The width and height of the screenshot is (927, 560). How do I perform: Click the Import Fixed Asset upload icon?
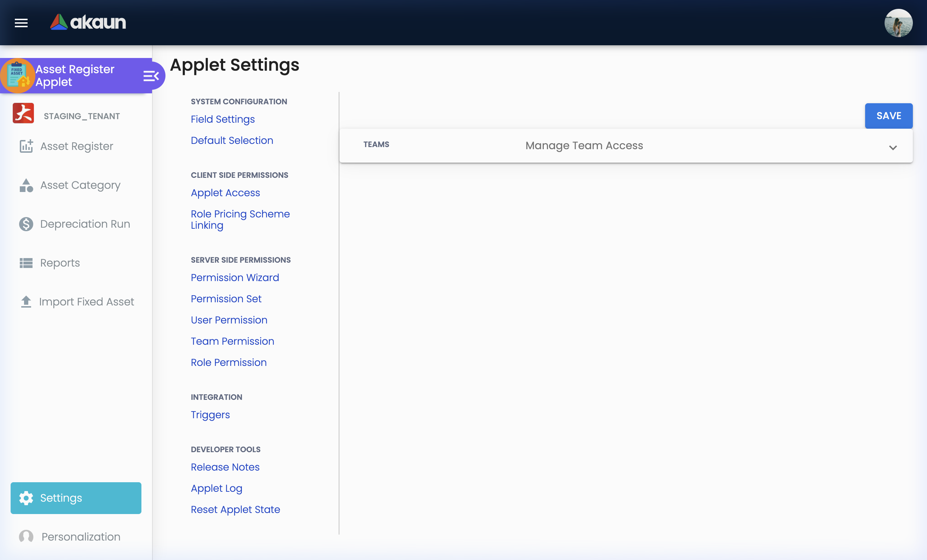point(25,302)
